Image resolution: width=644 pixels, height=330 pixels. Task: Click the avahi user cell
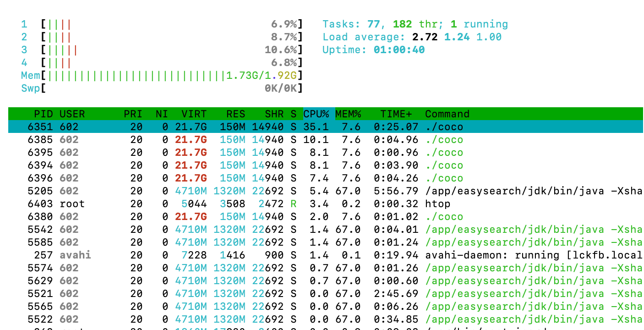tap(75, 255)
